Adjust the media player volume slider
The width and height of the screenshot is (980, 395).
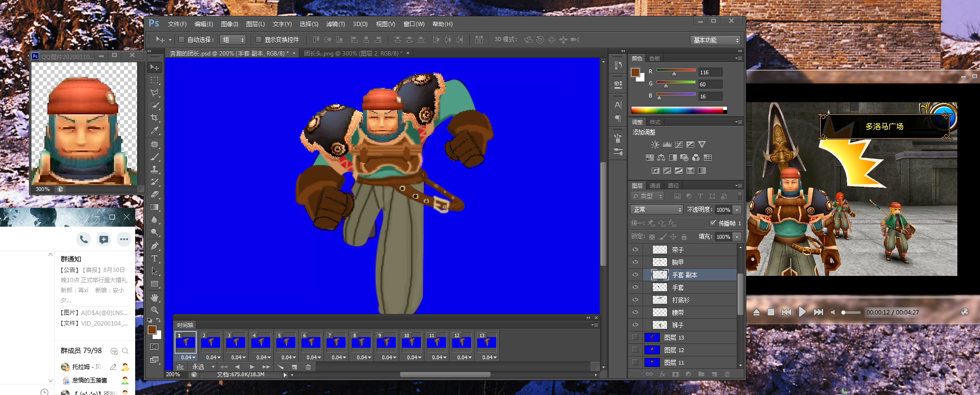[851, 313]
